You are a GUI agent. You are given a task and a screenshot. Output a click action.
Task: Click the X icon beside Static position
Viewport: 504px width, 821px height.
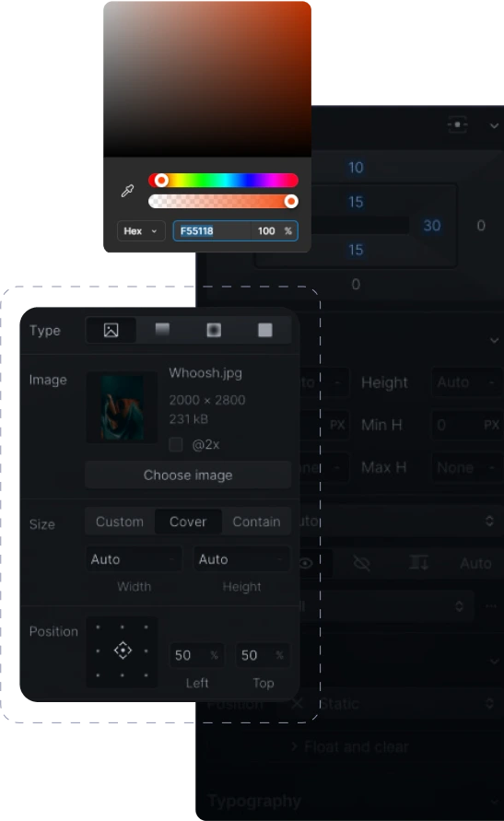pos(297,703)
